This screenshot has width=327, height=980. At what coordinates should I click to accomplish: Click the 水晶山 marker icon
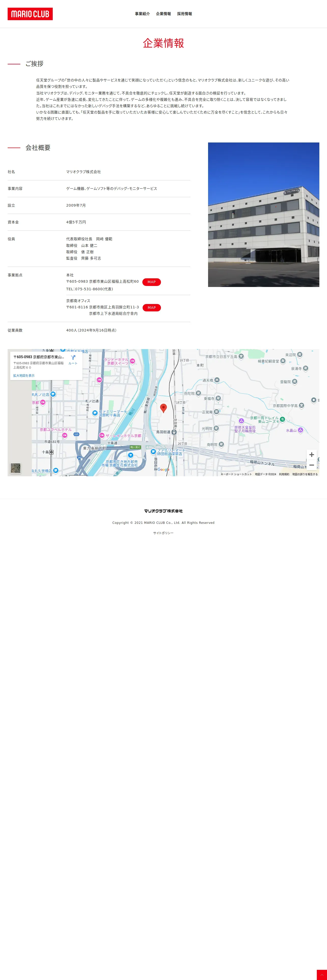pyautogui.click(x=300, y=430)
